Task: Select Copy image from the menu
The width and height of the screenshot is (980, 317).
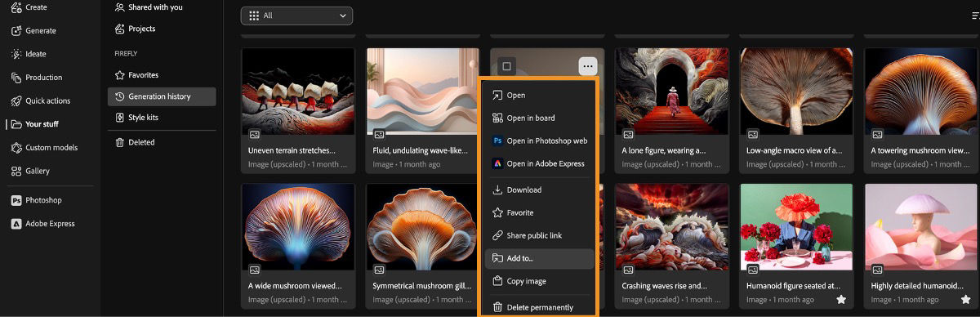Action: (x=539, y=282)
